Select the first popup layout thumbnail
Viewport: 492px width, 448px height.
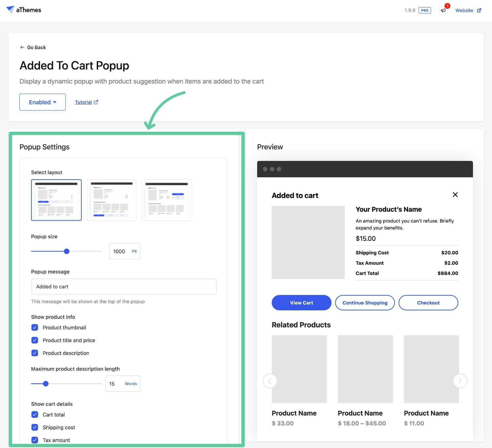click(x=56, y=200)
